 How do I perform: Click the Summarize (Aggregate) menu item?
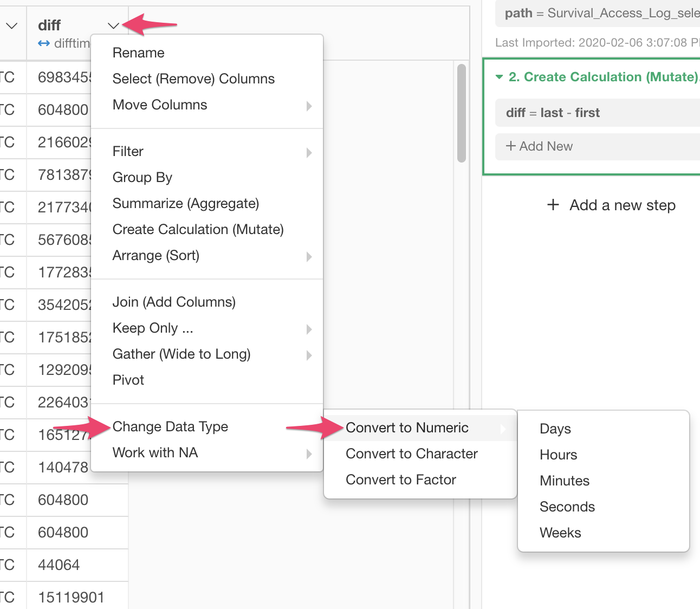(x=185, y=203)
